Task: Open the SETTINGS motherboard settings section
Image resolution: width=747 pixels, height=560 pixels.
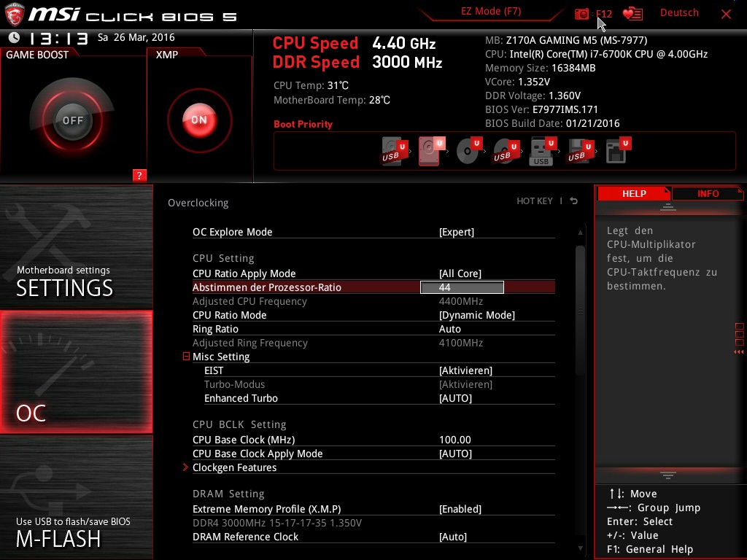Action: coord(76,246)
